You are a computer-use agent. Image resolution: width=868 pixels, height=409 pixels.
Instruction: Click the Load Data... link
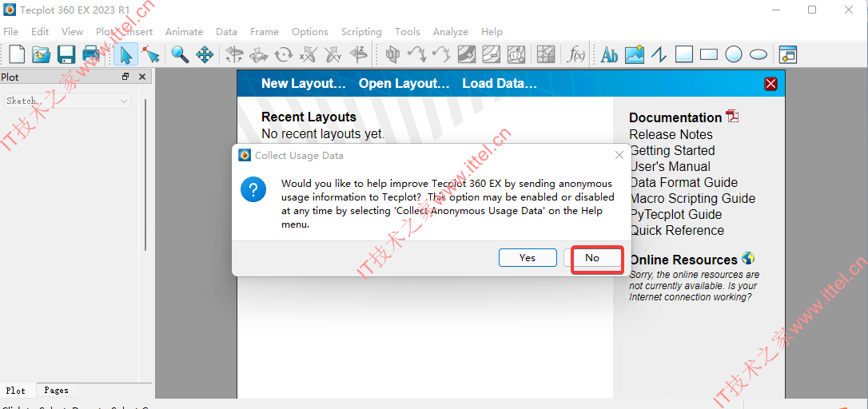pyautogui.click(x=500, y=84)
